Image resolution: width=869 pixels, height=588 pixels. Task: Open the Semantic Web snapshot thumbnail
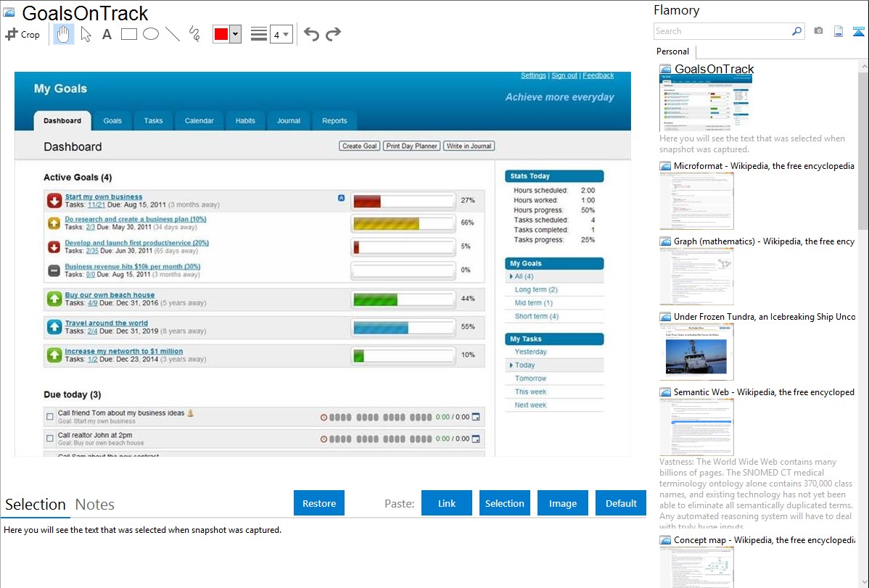point(696,427)
